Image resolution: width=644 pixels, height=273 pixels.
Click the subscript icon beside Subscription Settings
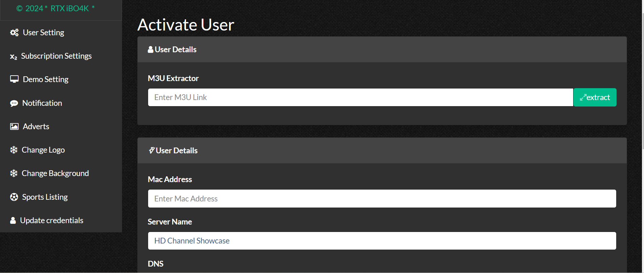pyautogui.click(x=14, y=57)
